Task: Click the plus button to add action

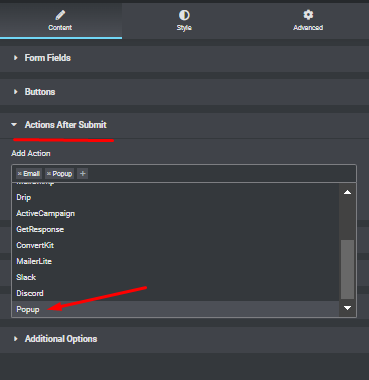Action: (x=83, y=174)
